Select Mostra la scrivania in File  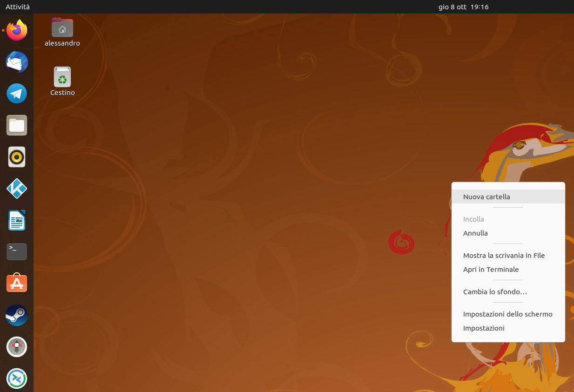click(x=508, y=255)
